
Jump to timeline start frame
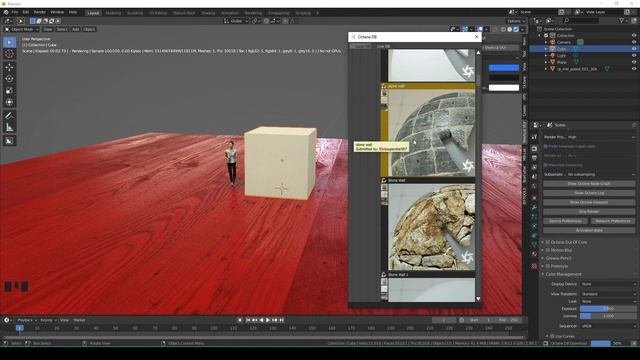[248, 320]
